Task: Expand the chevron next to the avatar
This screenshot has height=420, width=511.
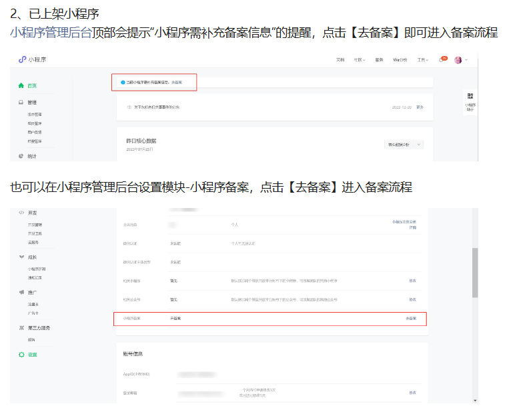Action: pyautogui.click(x=466, y=60)
